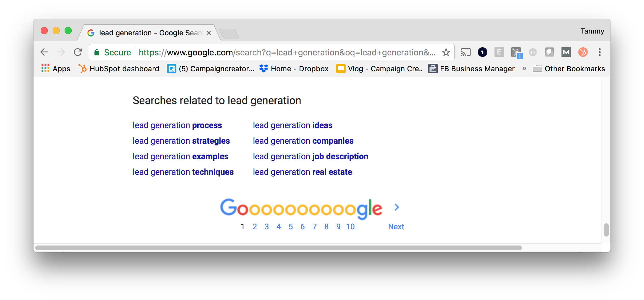Open Chrome's three-dot settings menu
Image resolution: width=644 pixels, height=300 pixels.
[599, 52]
